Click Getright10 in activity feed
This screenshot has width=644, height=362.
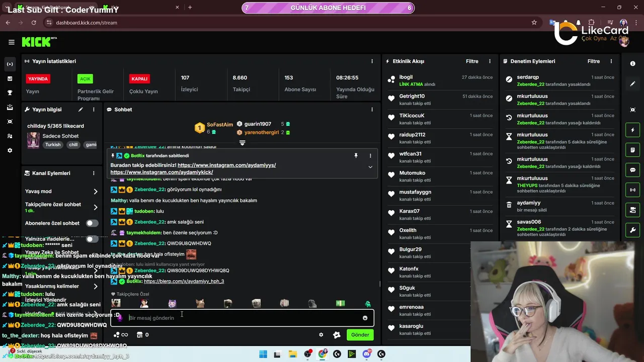[412, 96]
